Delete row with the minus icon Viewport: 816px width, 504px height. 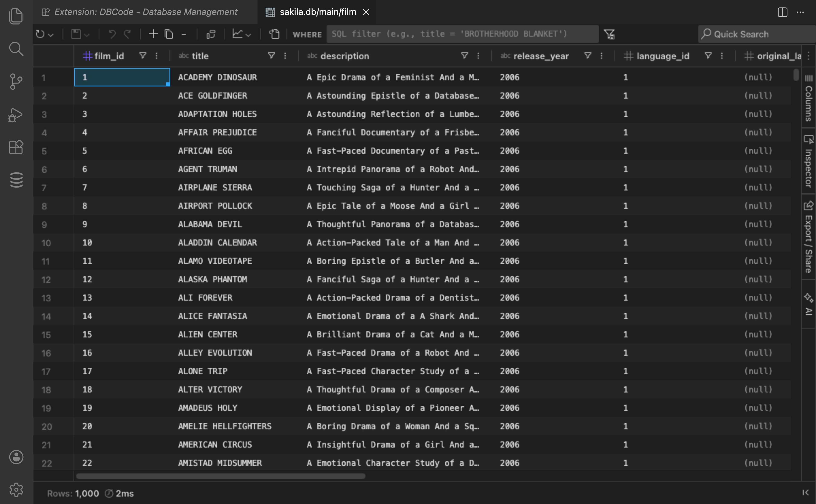pyautogui.click(x=184, y=34)
